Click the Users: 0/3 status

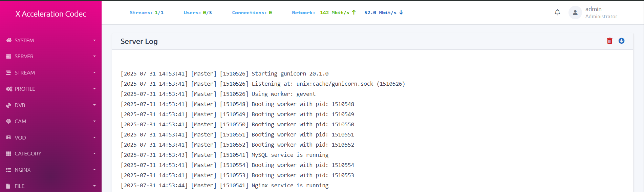[198, 13]
